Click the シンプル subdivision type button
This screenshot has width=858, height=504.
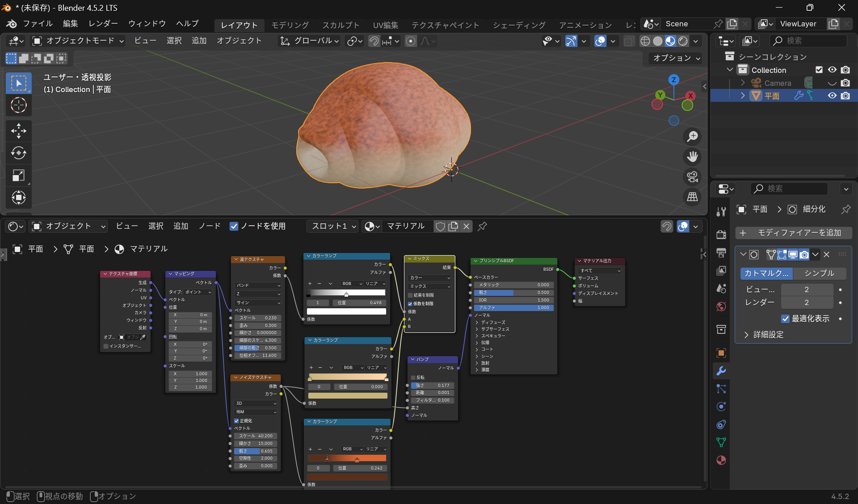[819, 273]
